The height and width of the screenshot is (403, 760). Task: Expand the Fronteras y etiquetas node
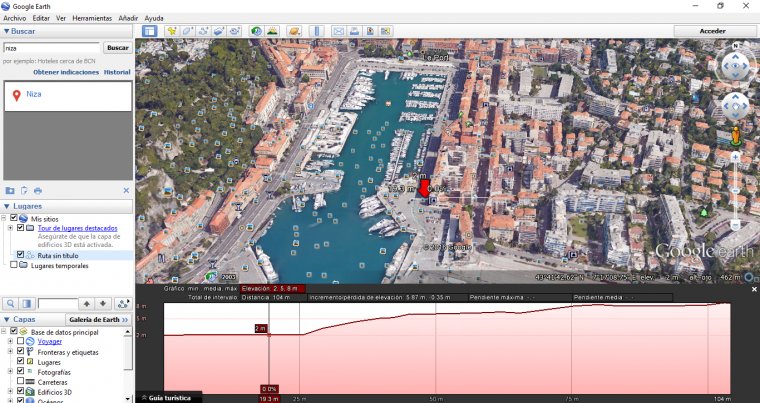(10, 352)
